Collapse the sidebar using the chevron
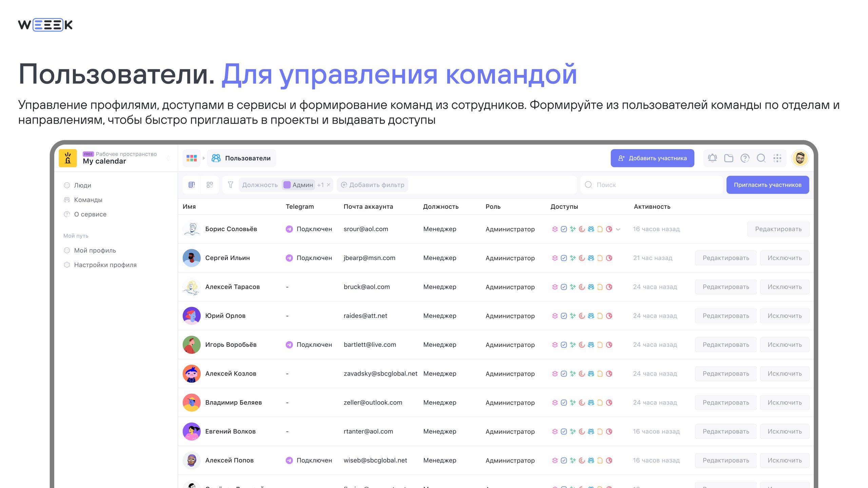 tap(168, 158)
